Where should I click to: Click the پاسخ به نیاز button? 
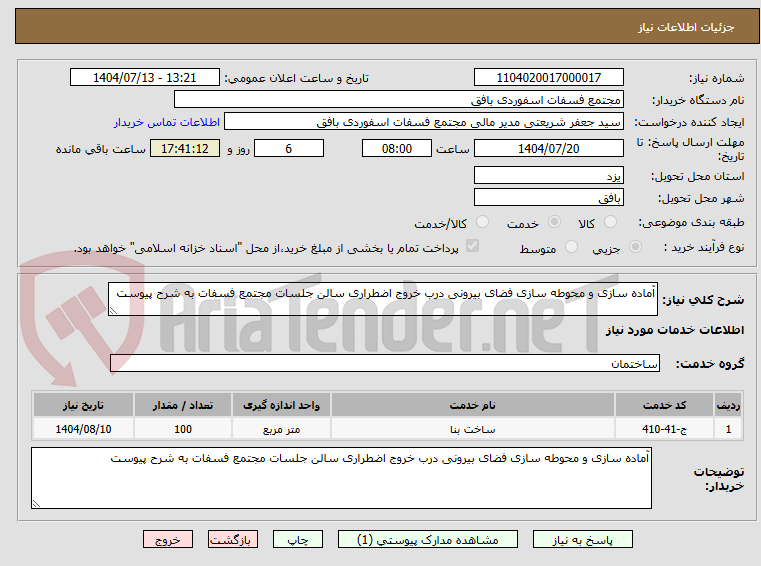click(582, 539)
